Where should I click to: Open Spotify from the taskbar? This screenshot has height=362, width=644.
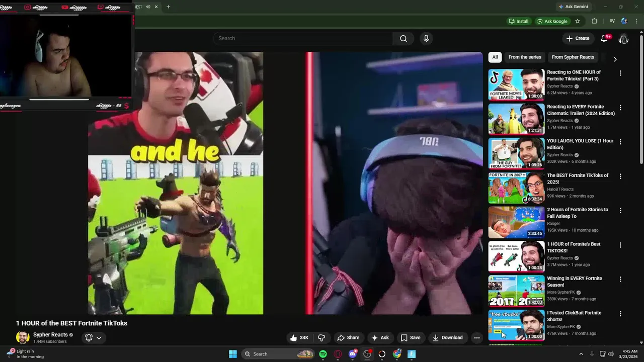click(323, 354)
